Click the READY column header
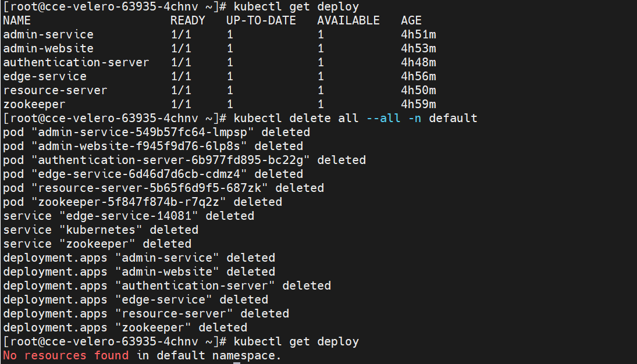Image resolution: width=637 pixels, height=364 pixels. point(187,20)
